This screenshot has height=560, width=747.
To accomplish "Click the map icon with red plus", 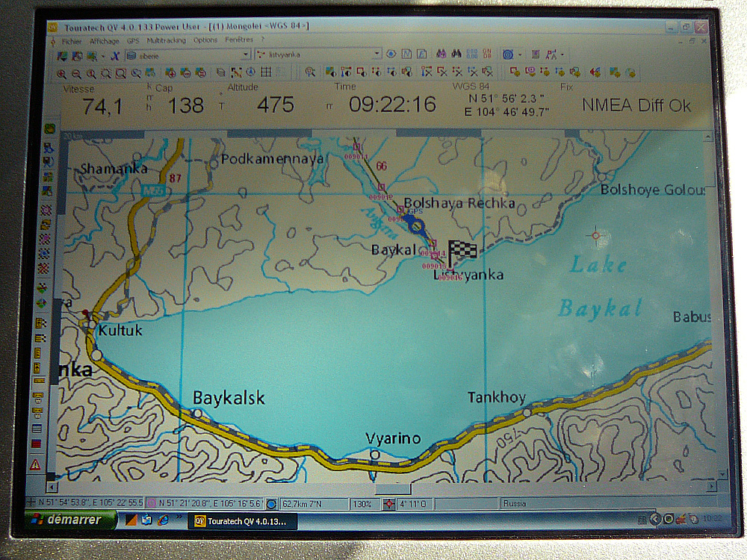I will point(170,73).
